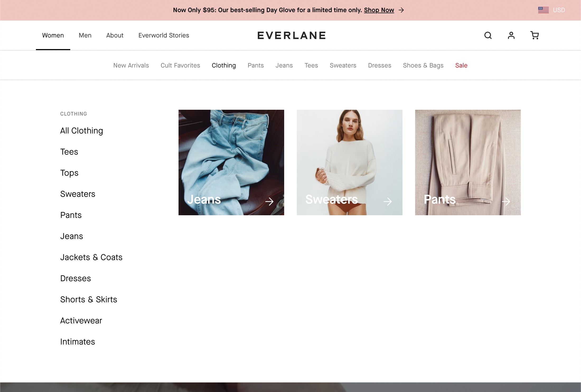Open the Sweaters category image
This screenshot has height=392, width=581.
(349, 162)
